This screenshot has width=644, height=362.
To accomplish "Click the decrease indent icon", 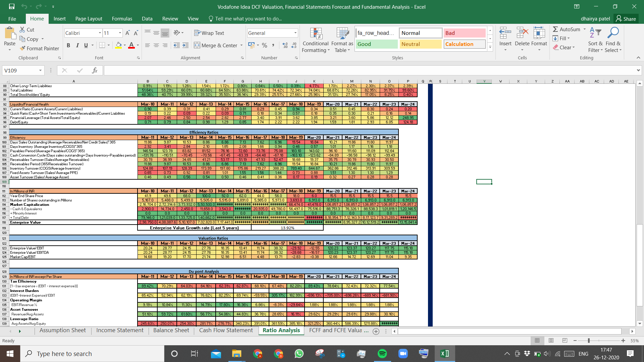I will pos(177,45).
